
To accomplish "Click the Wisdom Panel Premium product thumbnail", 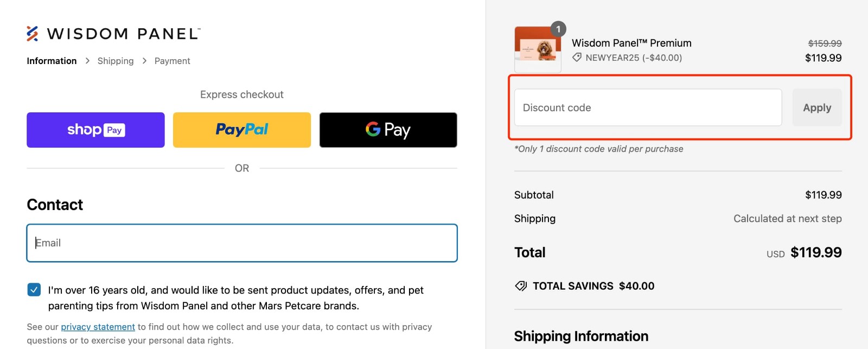I will [x=538, y=48].
